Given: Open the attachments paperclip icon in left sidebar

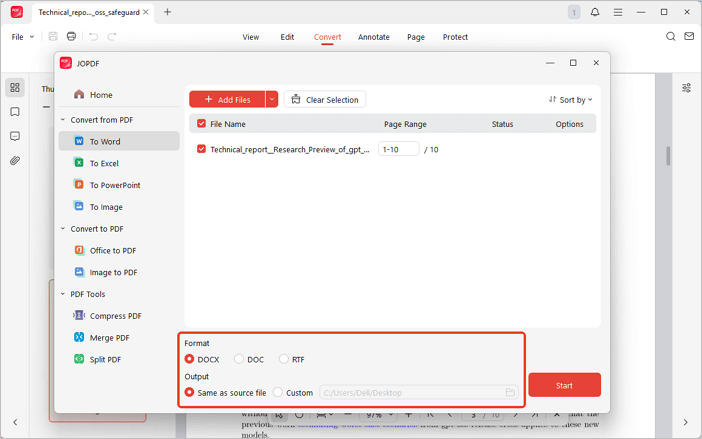Looking at the screenshot, I should (x=15, y=160).
